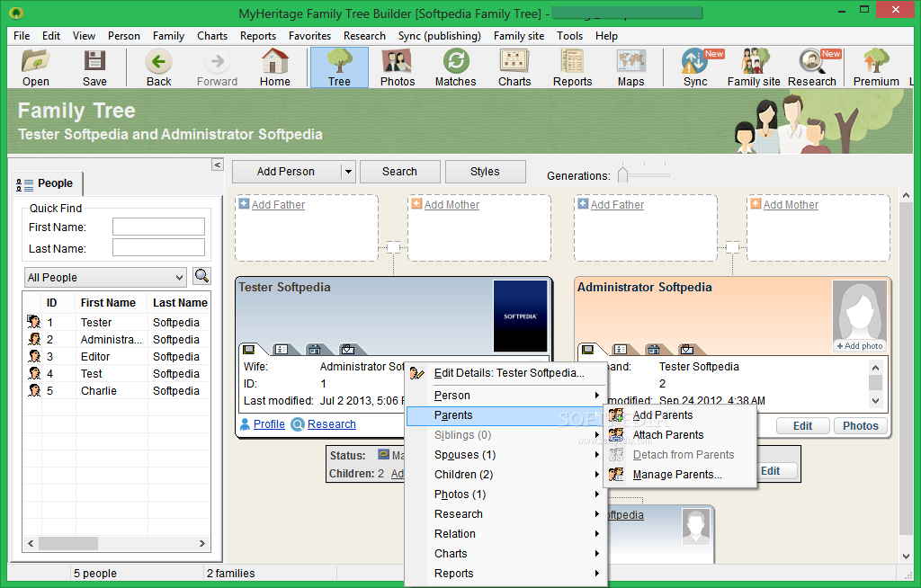Image resolution: width=921 pixels, height=588 pixels.
Task: Click the person icon beside Charlie row
Action: point(34,390)
